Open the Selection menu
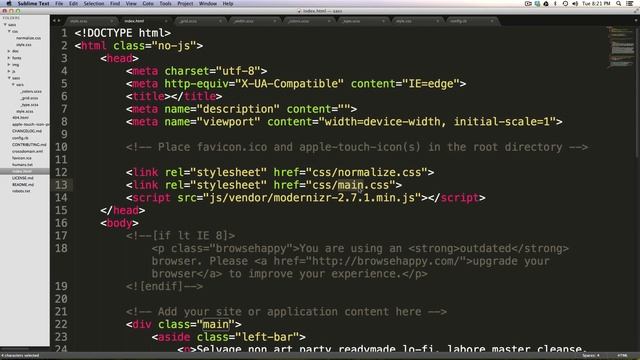Screen dimensions: 640x360 [x=94, y=3]
